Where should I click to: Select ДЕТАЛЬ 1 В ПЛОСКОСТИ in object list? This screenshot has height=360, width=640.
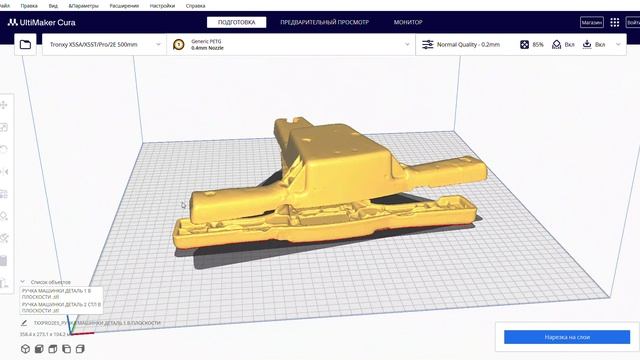point(61,294)
